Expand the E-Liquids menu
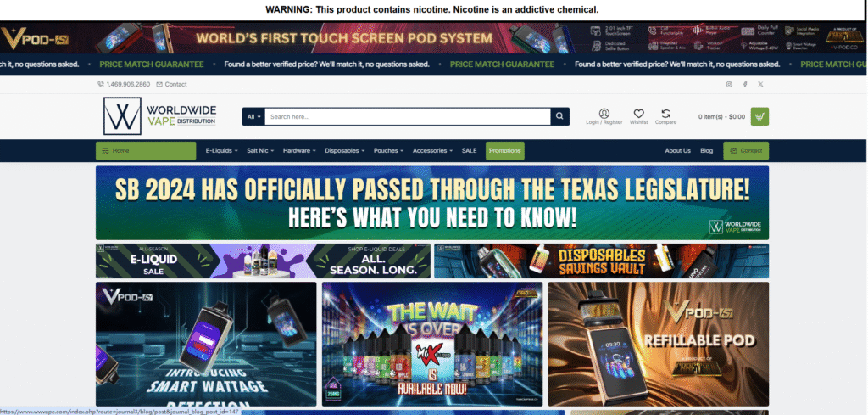The width and height of the screenshot is (868, 415). coord(221,151)
